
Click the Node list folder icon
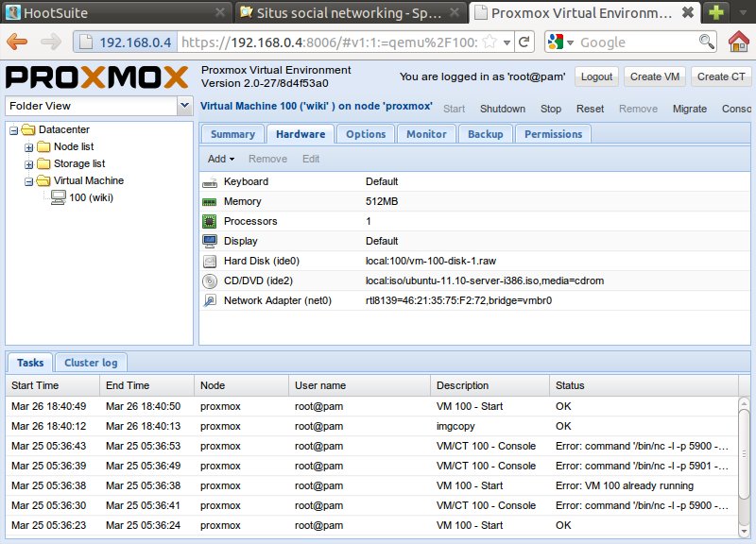pyautogui.click(x=43, y=146)
